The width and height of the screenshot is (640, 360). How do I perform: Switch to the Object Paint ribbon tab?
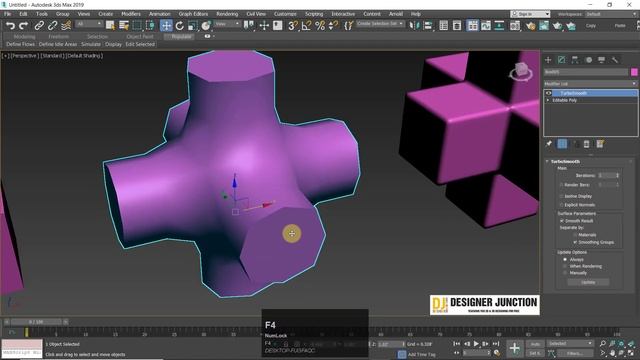point(140,37)
